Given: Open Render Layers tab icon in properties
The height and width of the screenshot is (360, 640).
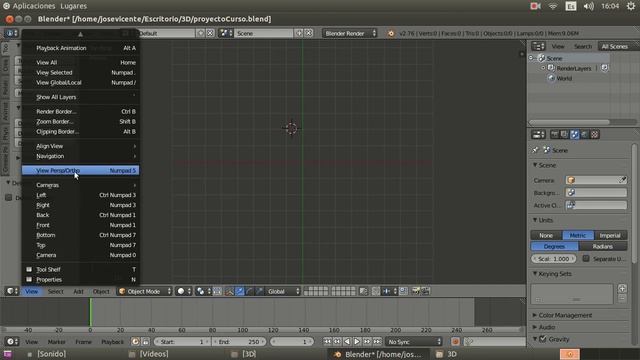Looking at the screenshot, I should coord(564,135).
